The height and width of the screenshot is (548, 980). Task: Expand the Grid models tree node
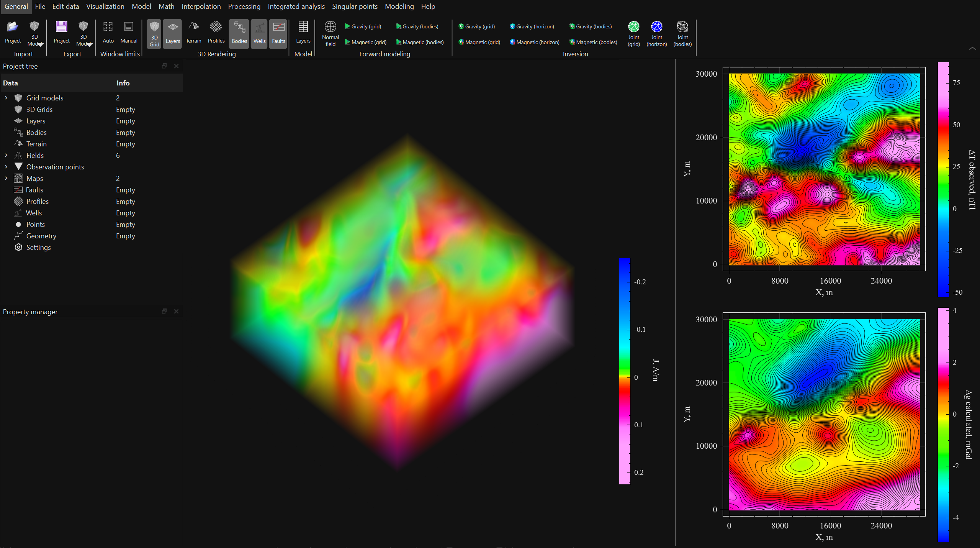click(x=6, y=98)
